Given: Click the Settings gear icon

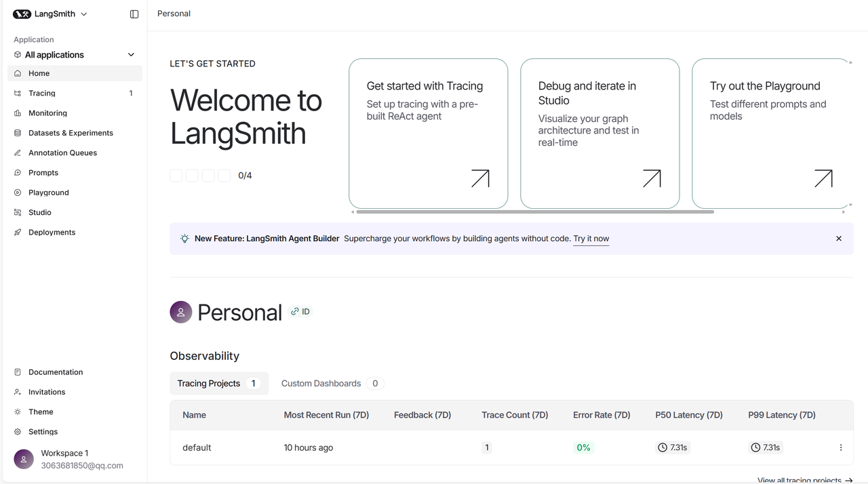Looking at the screenshot, I should point(18,432).
